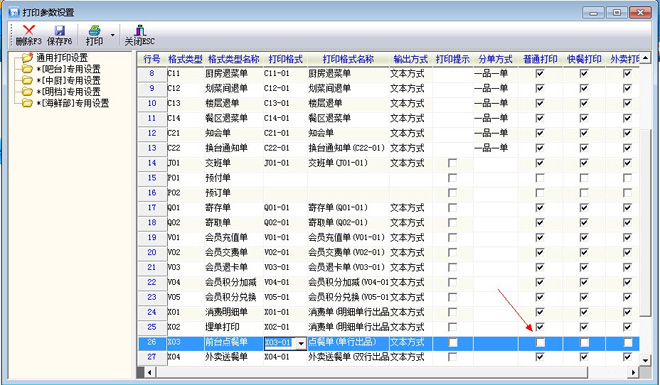The image size is (660, 385).
Task: Uncheck 普通打印 for row 25 埋单打印
Action: (x=540, y=327)
